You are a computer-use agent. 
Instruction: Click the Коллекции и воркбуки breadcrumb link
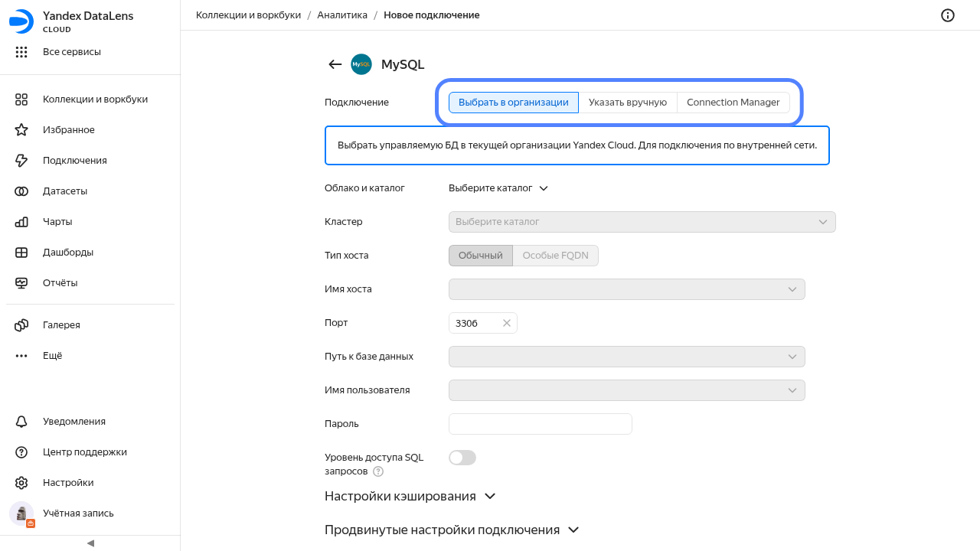pyautogui.click(x=249, y=15)
